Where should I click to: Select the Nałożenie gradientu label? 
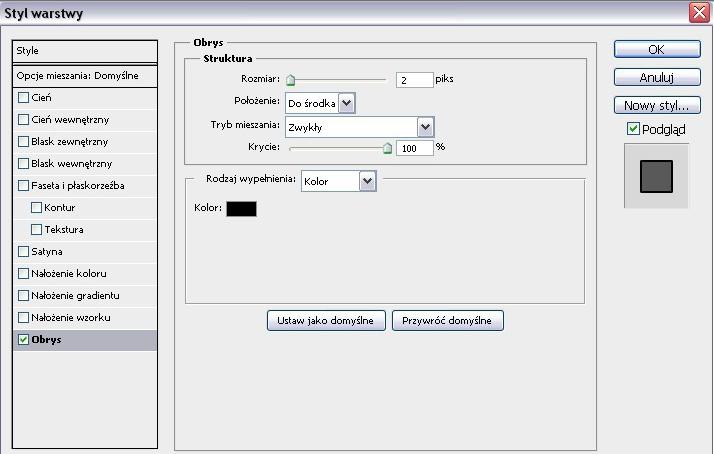[76, 296]
